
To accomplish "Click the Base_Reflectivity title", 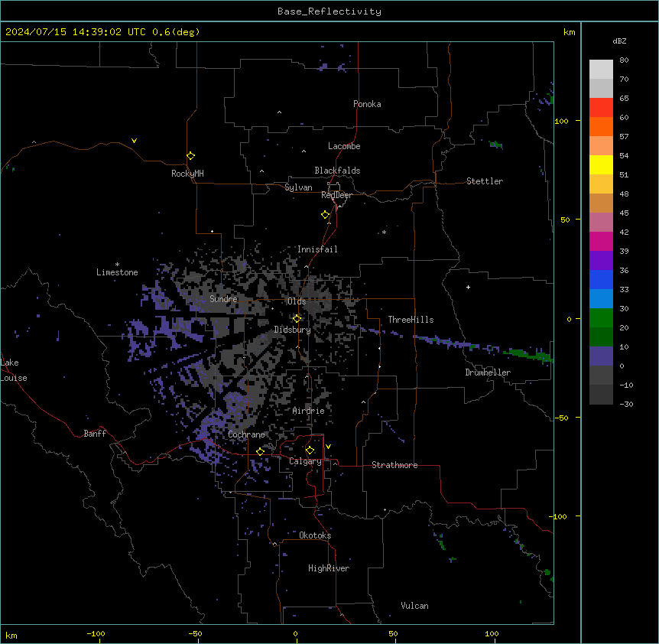I will click(x=329, y=11).
